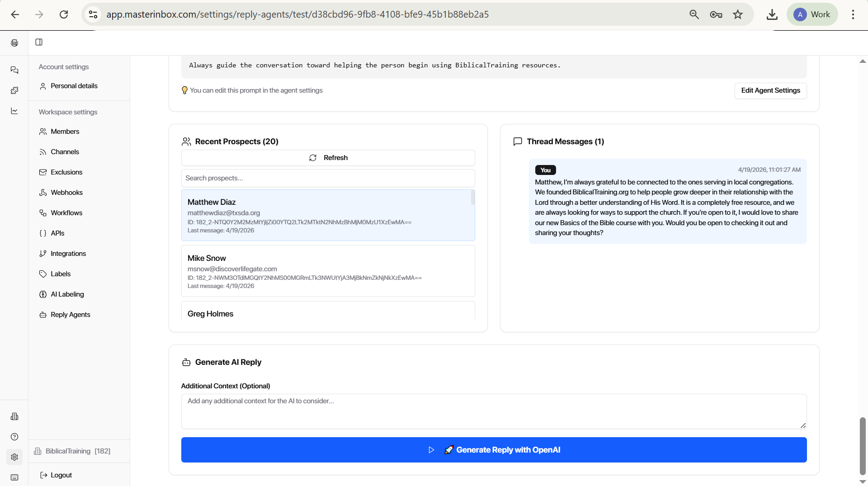Focus the Search prospects input field
This screenshot has height=486, width=868.
(328, 178)
